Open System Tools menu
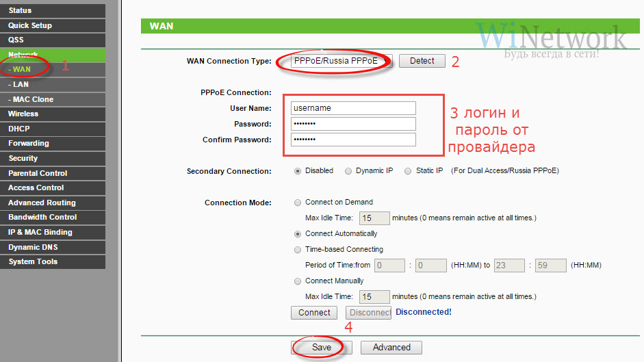 (x=53, y=261)
